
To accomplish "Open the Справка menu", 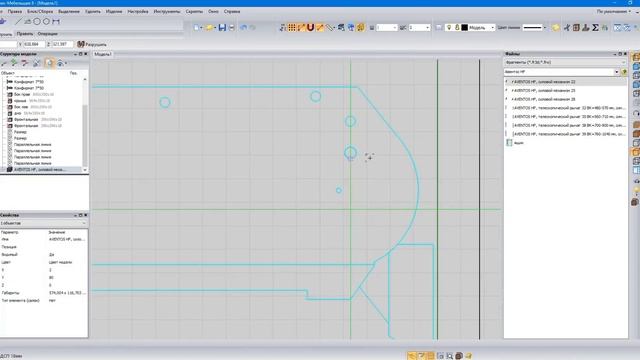I will pos(232,11).
